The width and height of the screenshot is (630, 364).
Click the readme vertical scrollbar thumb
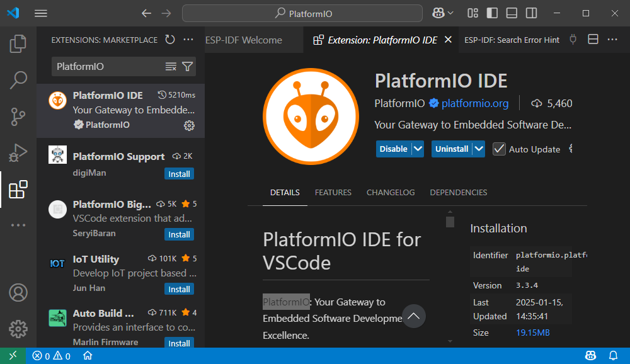(450, 222)
